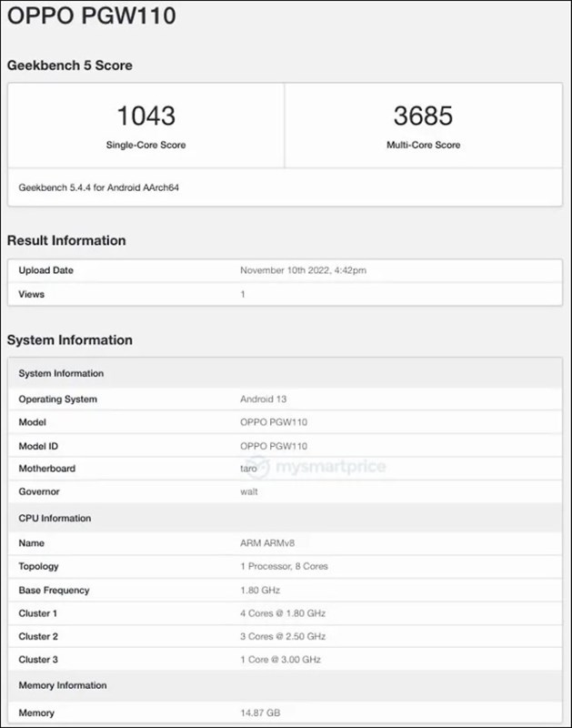
Task: Click the Cluster 3 label
Action: 38,660
